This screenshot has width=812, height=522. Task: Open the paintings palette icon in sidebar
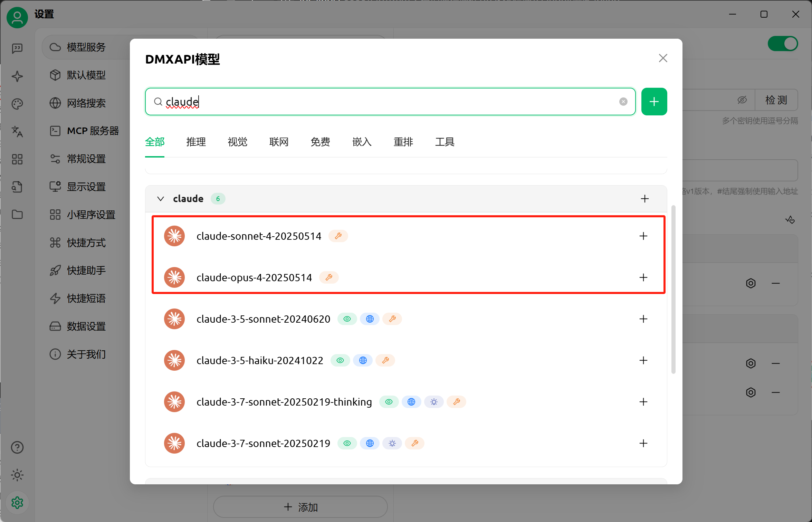pos(17,104)
